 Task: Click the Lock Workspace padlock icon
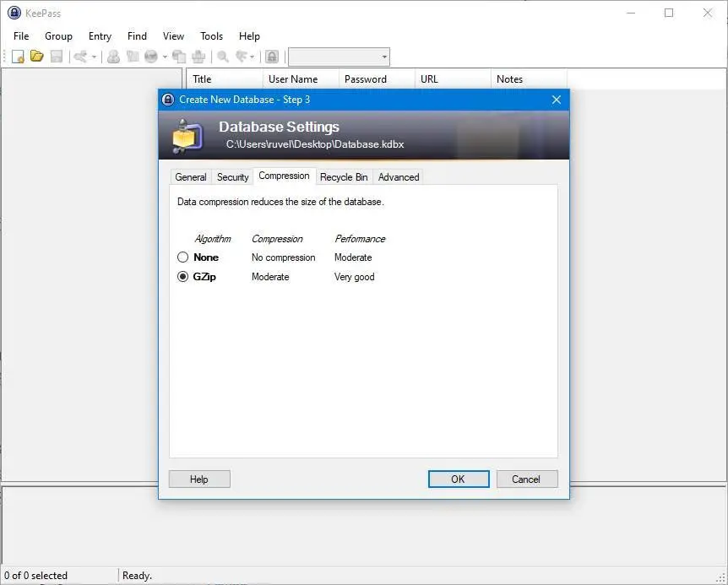[272, 57]
